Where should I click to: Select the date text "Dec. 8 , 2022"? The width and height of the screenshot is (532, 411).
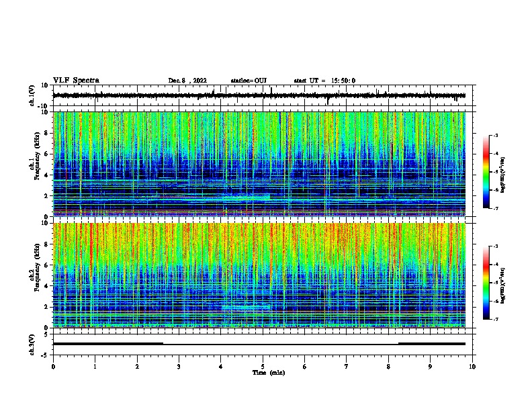click(187, 81)
